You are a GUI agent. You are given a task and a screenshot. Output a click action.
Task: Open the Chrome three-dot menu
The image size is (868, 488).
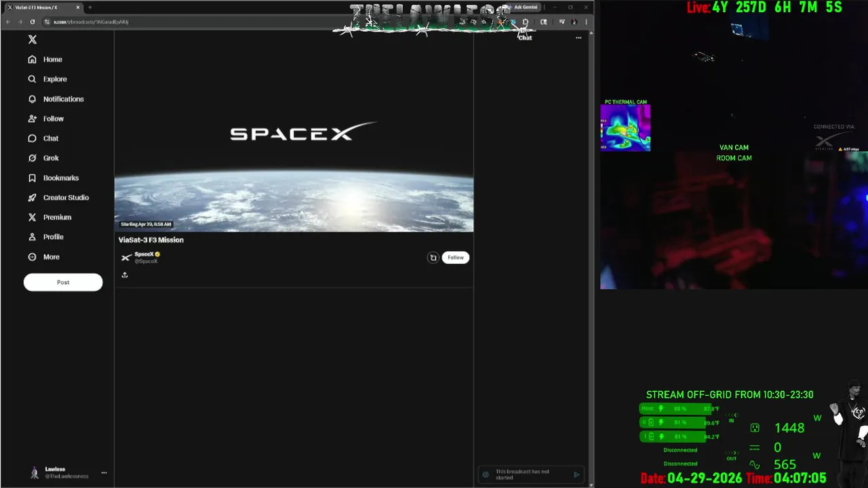[x=586, y=22]
